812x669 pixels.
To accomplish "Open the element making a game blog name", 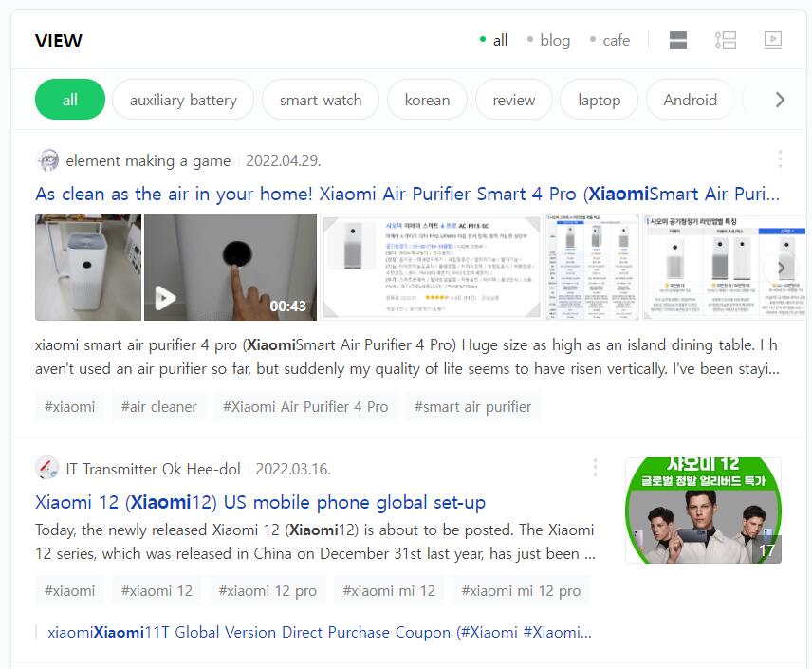I will tap(148, 160).
